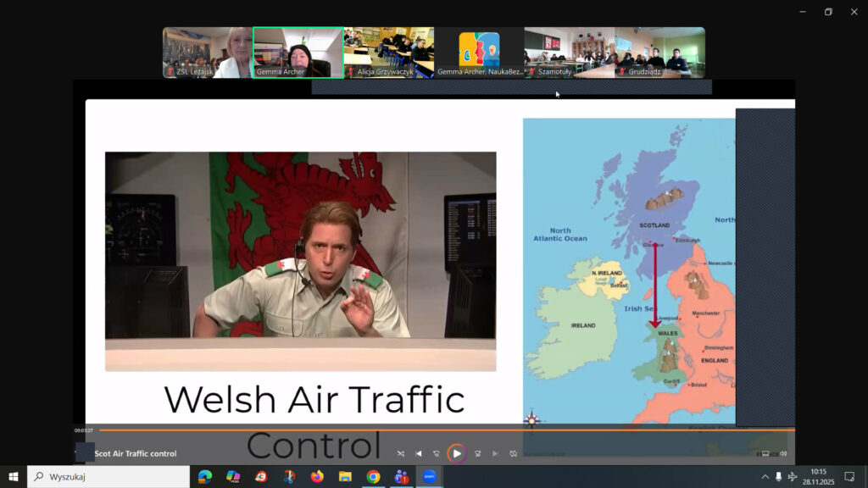This screenshot has height=488, width=868.
Task: Click the skip forward icon
Action: 478,454
